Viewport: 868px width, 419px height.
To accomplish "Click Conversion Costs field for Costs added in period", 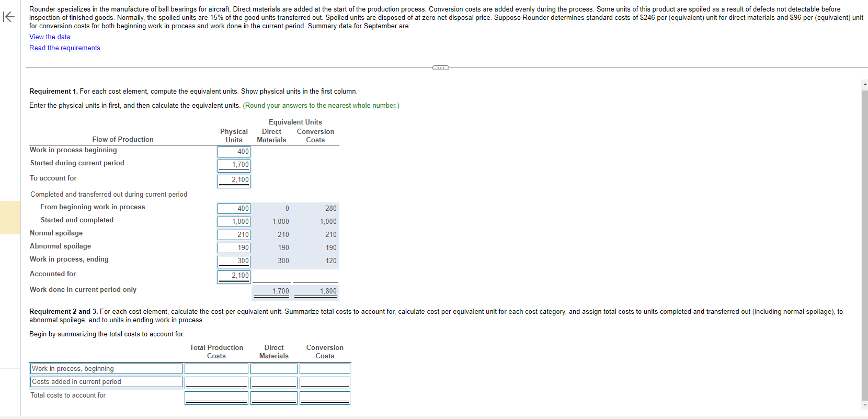I will (325, 382).
